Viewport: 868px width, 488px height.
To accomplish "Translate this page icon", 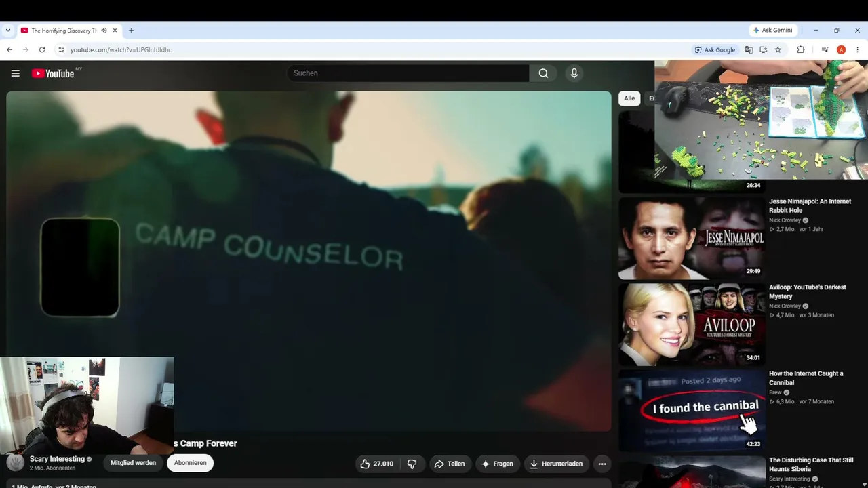I will click(x=749, y=49).
